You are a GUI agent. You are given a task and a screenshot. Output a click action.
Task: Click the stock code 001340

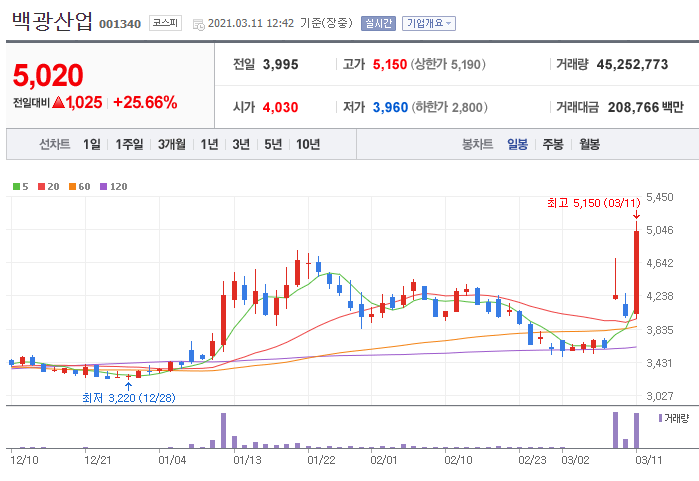[x=120, y=24]
